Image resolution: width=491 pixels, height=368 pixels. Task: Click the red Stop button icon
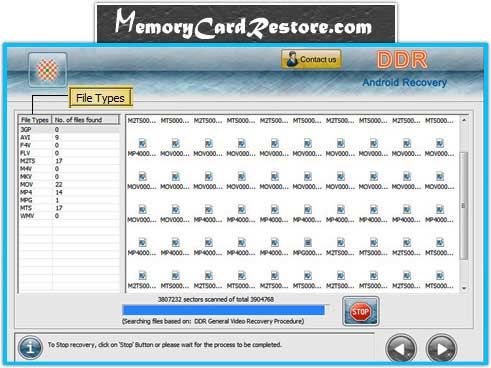(x=360, y=311)
